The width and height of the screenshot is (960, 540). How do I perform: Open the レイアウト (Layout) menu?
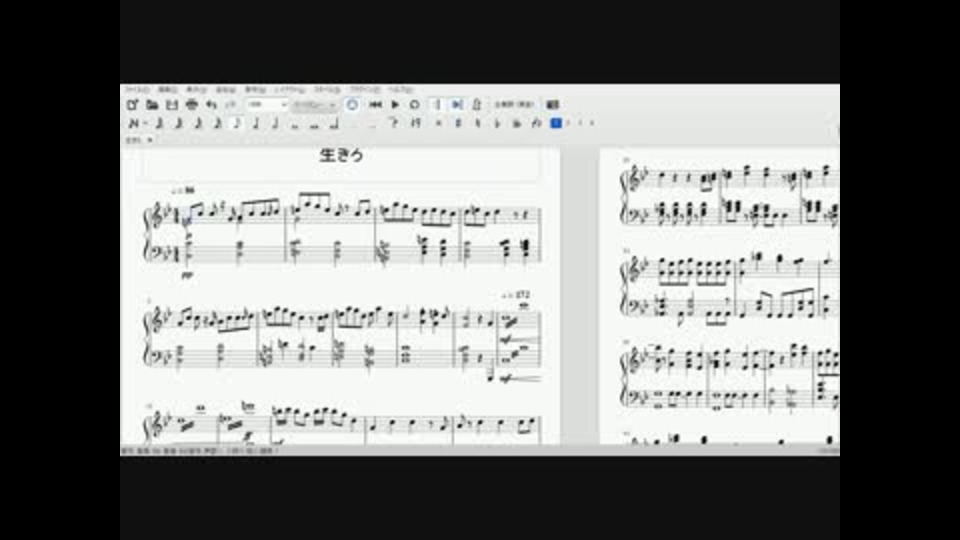pyautogui.click(x=290, y=89)
